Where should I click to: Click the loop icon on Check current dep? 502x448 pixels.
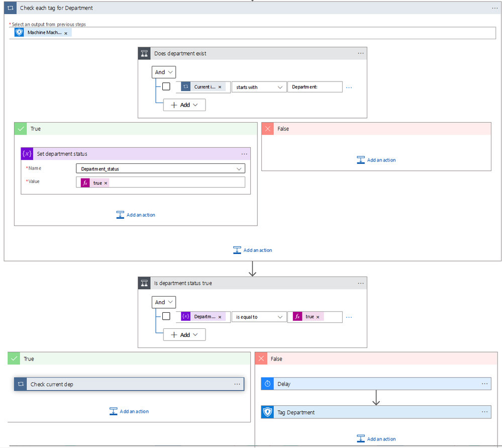(20, 384)
